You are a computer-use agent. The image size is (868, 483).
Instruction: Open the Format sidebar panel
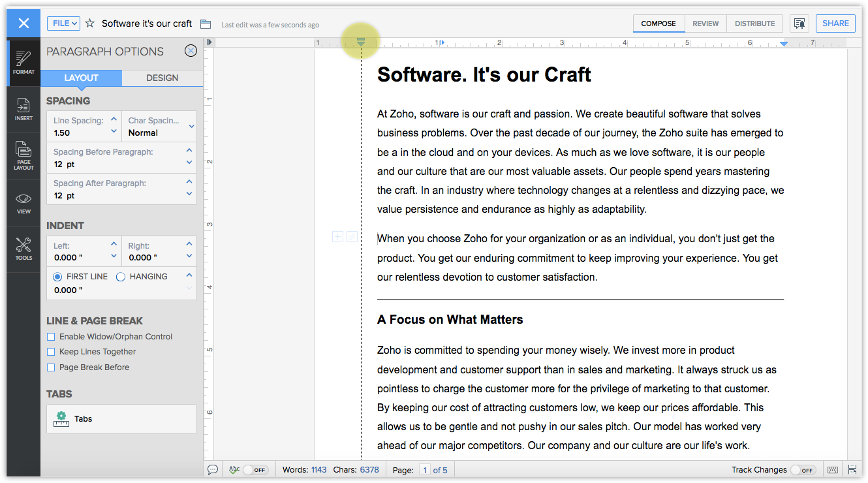point(23,63)
